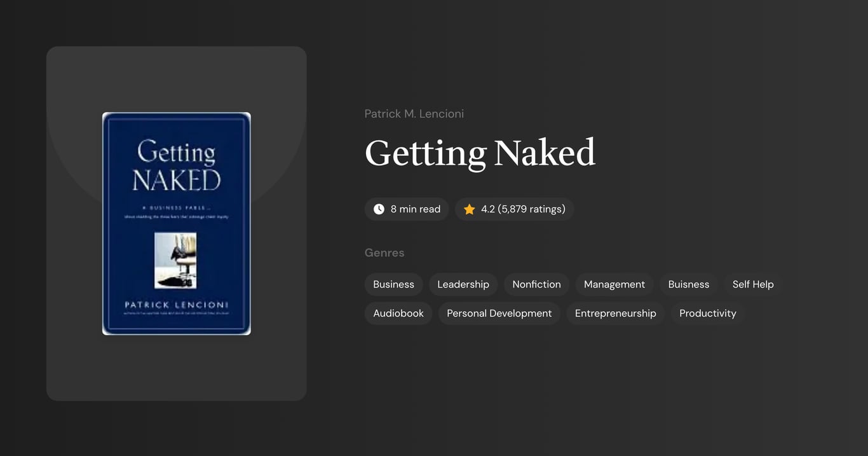Image resolution: width=868 pixels, height=456 pixels.
Task: Select the 8 min read badge
Action: coord(407,209)
